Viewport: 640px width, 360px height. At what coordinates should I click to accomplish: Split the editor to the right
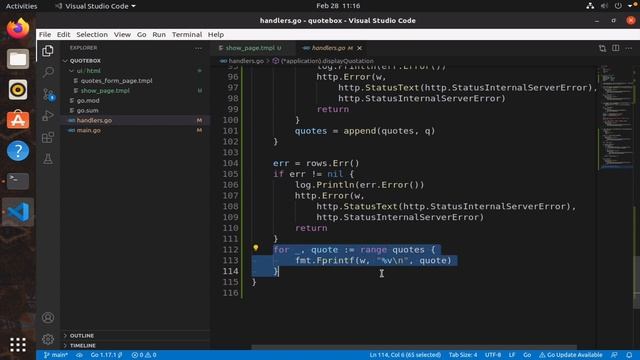pyautogui.click(x=616, y=48)
